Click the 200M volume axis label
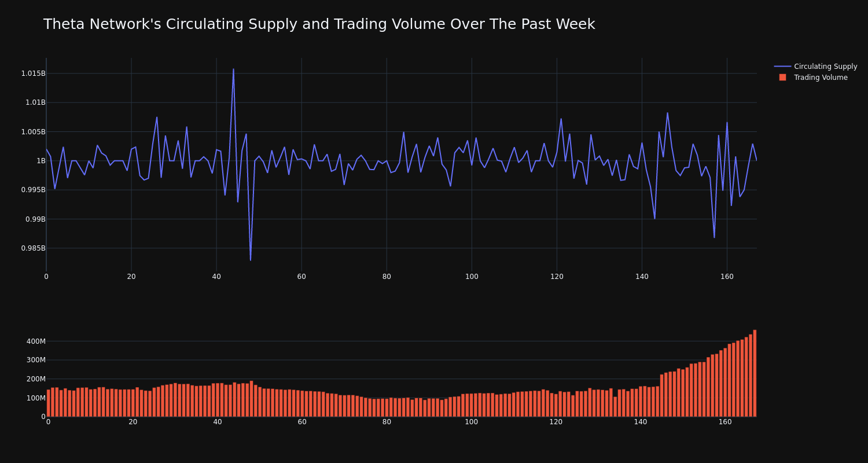The image size is (868, 463). point(36,379)
